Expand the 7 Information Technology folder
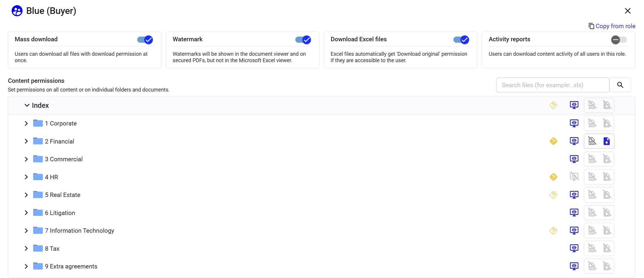The height and width of the screenshot is (278, 644). (26, 231)
